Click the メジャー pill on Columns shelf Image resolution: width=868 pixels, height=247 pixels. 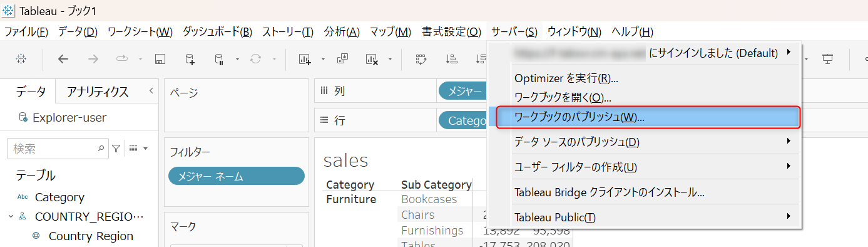click(x=462, y=91)
